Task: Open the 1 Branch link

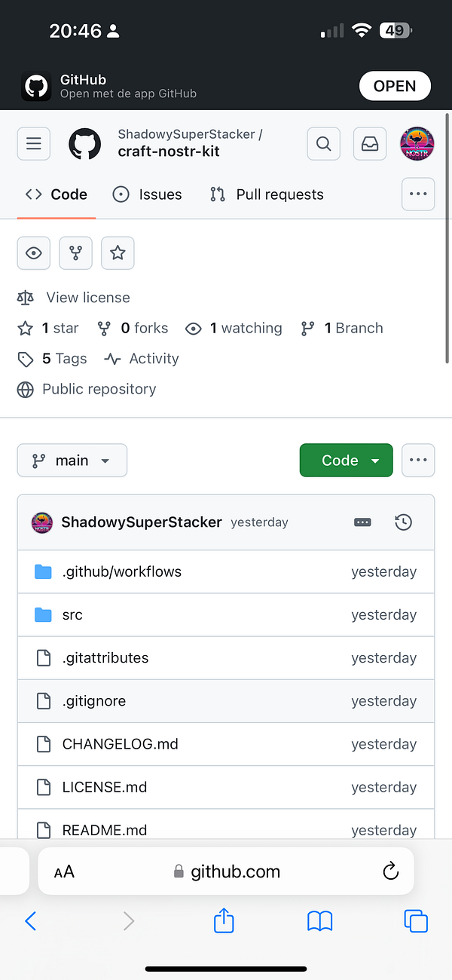Action: pyautogui.click(x=342, y=329)
